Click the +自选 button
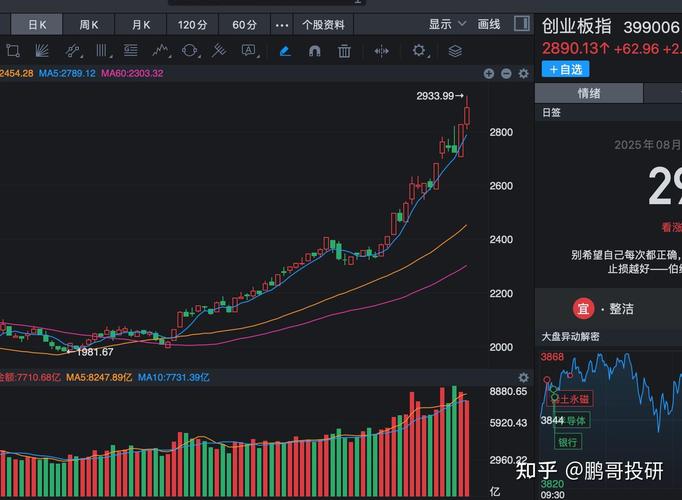 (x=565, y=69)
